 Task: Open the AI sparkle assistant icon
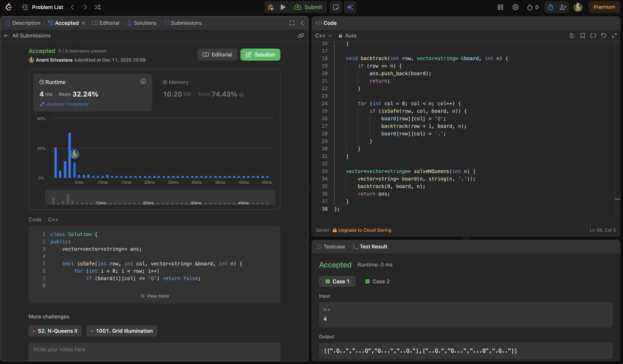pyautogui.click(x=350, y=7)
